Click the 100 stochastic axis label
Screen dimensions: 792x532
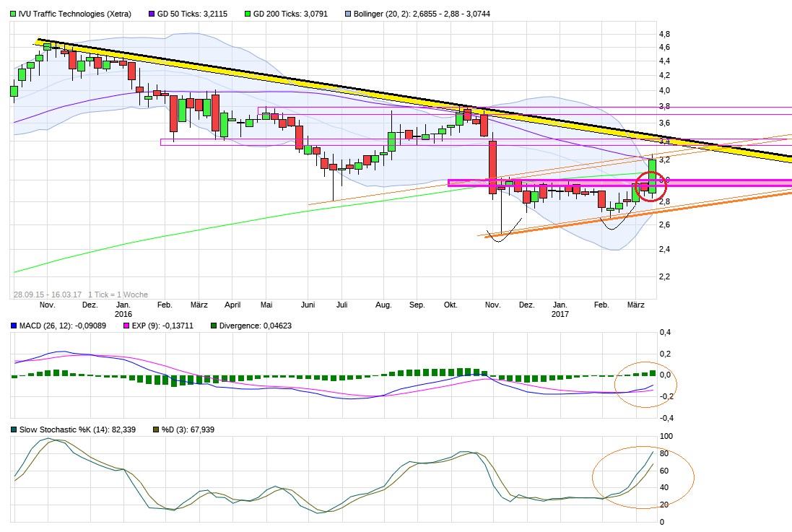click(666, 437)
